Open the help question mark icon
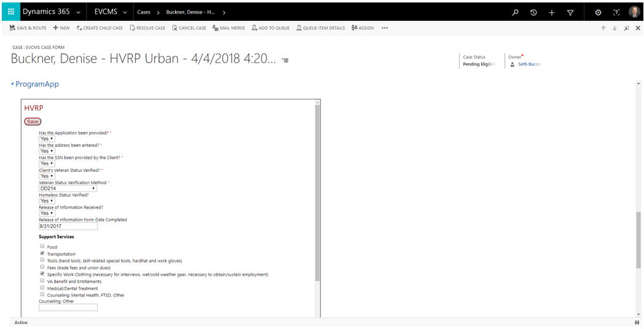This screenshot has height=329, width=644. (616, 12)
